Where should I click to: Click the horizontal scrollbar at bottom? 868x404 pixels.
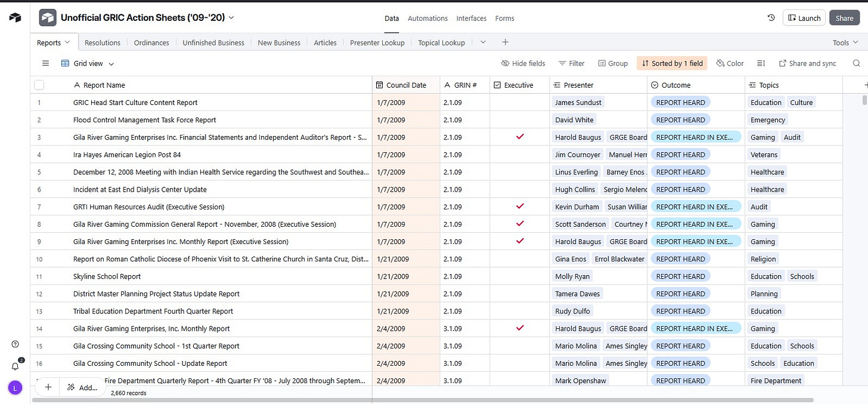pos(423,400)
